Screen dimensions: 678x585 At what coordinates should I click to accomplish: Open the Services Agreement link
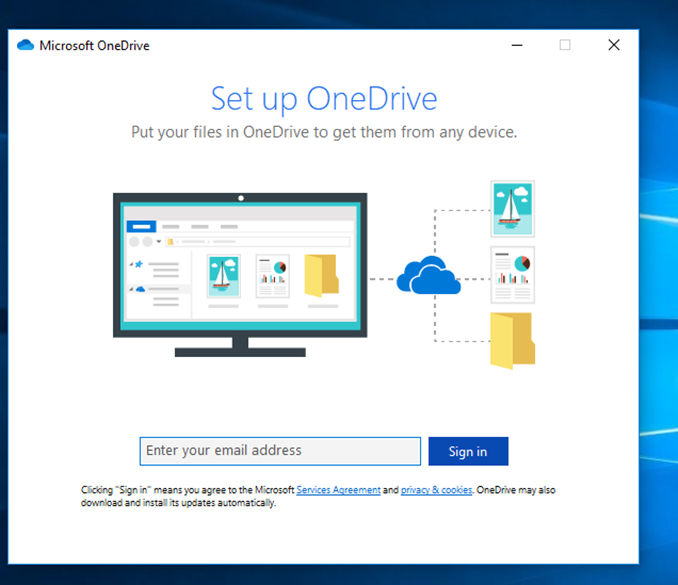click(338, 490)
